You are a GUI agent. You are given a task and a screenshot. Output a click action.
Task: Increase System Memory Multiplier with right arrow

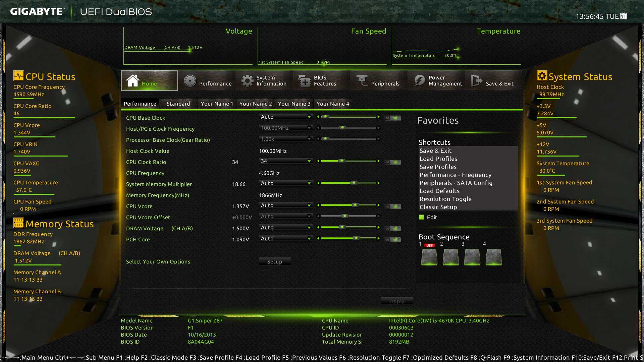pyautogui.click(x=379, y=183)
